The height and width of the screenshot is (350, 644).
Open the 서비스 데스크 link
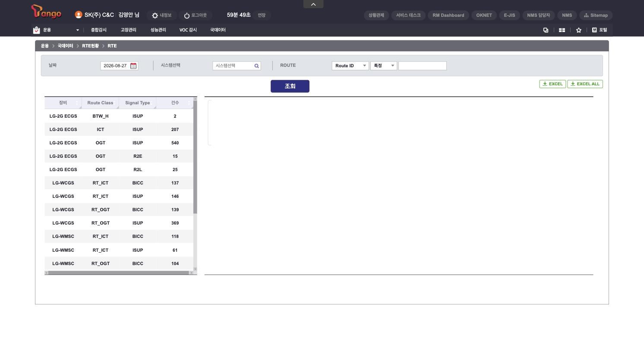point(408,15)
